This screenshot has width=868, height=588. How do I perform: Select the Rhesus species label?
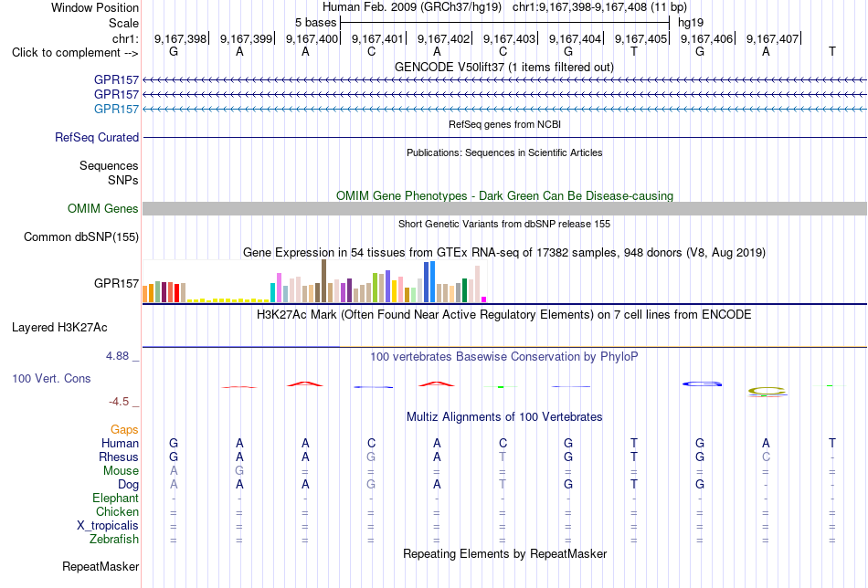pos(119,457)
